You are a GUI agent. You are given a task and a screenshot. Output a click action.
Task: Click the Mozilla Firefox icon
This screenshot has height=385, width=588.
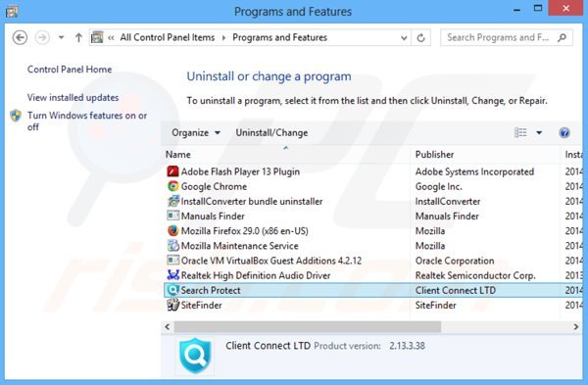point(172,230)
